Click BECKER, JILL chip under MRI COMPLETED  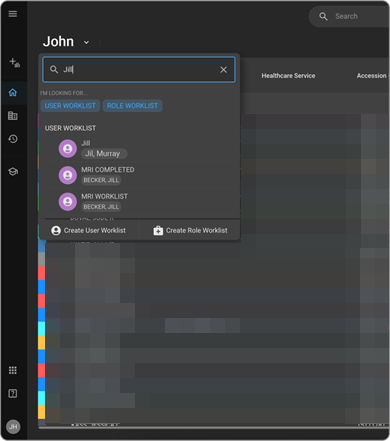coord(101,180)
